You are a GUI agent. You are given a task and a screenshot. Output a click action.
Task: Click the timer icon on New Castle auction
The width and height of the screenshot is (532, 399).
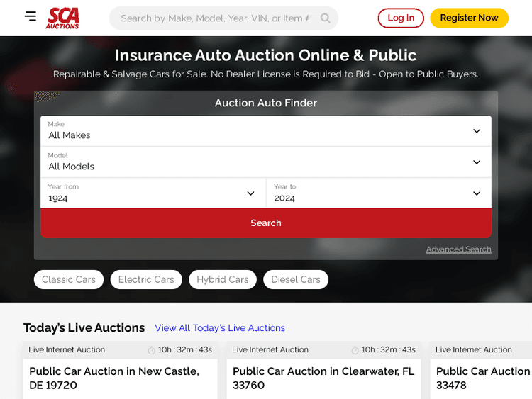(151, 350)
